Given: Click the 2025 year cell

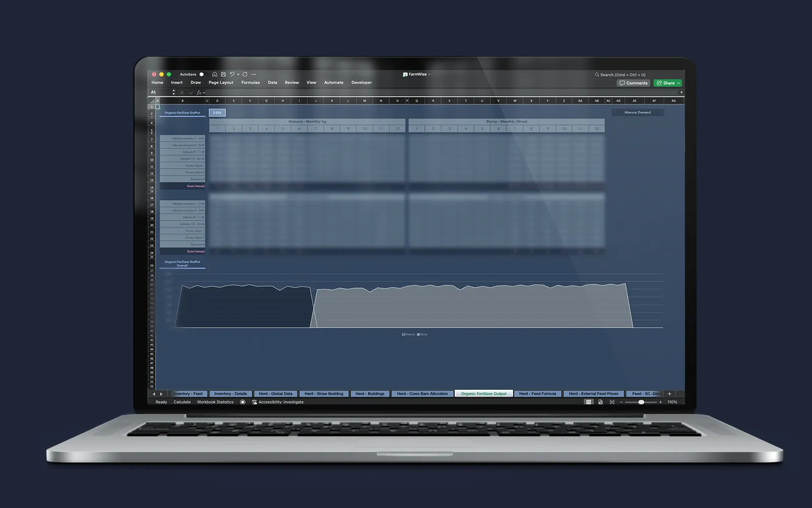Looking at the screenshot, I should click(217, 113).
